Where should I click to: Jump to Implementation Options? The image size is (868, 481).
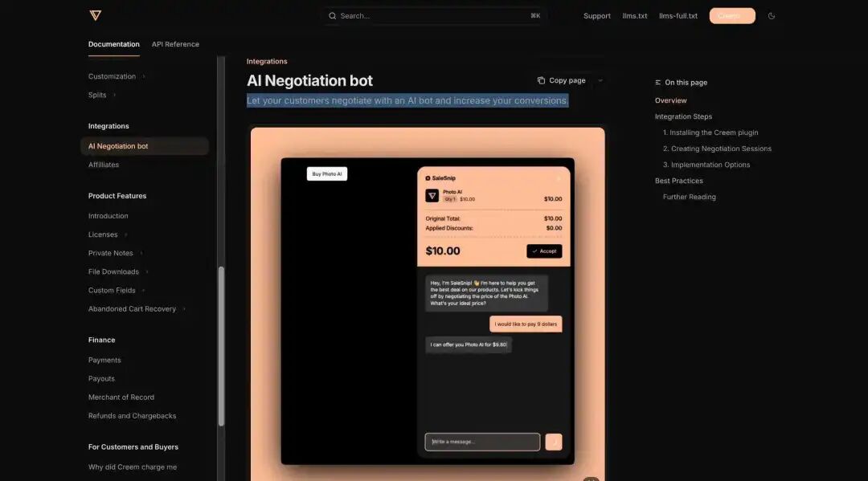point(706,165)
